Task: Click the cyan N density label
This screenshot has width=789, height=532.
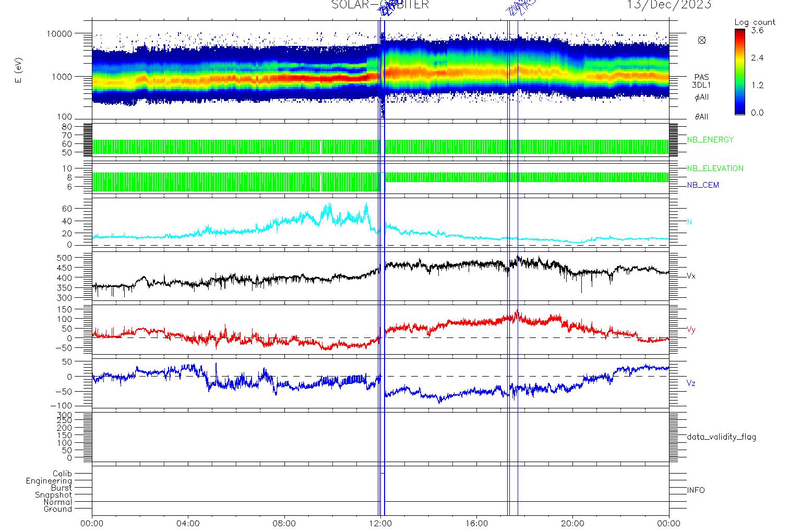Action: [689, 222]
